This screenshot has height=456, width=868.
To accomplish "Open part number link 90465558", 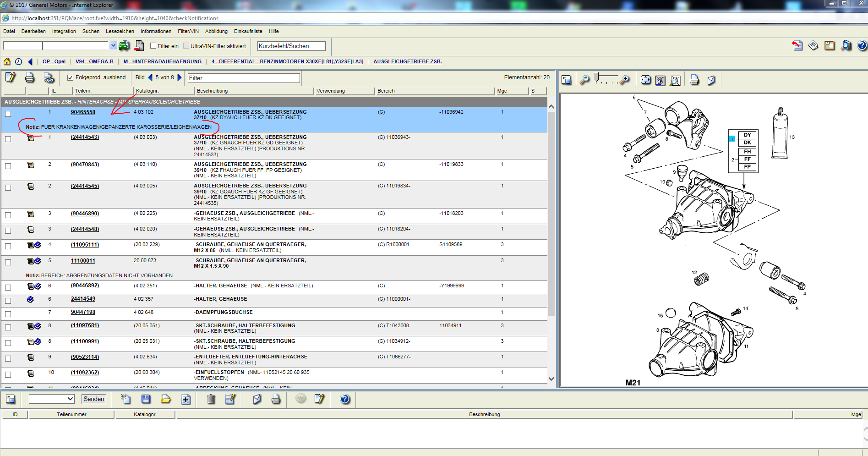I will click(83, 112).
